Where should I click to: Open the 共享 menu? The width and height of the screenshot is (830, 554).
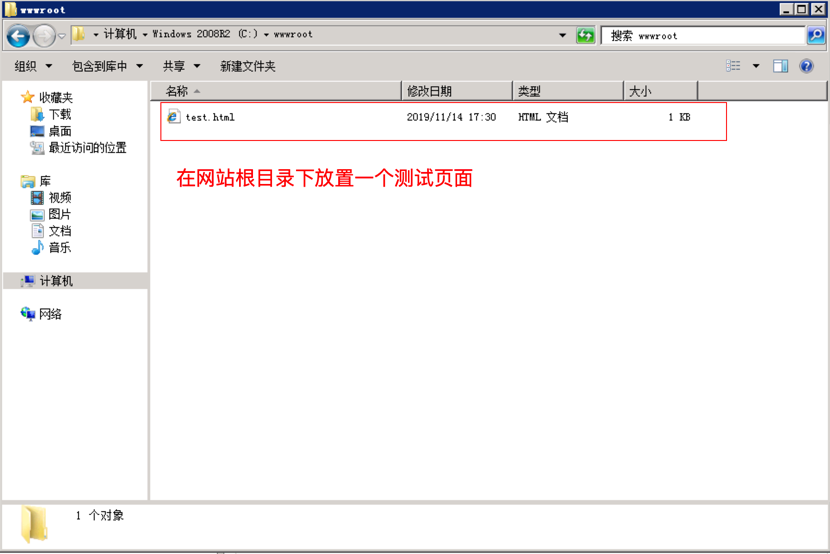tap(182, 66)
